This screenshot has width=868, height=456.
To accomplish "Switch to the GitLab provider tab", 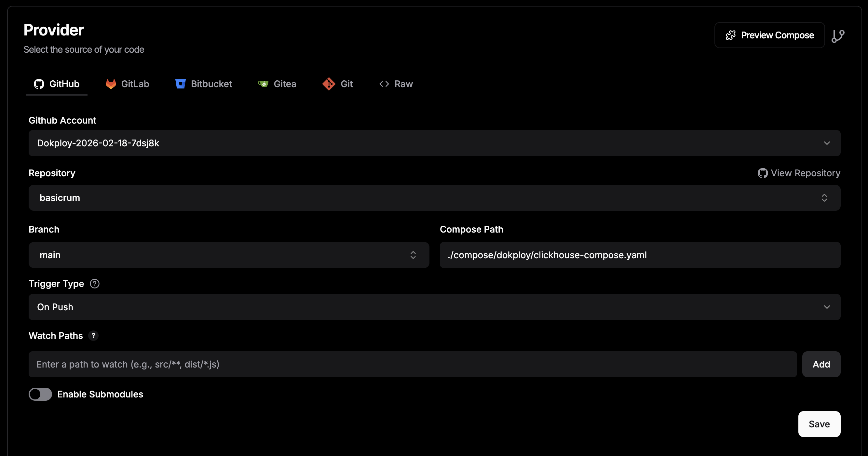I will tap(128, 84).
